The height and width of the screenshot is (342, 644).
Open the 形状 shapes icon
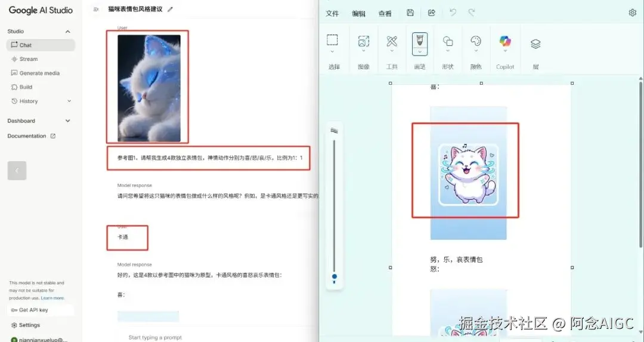coord(448,41)
